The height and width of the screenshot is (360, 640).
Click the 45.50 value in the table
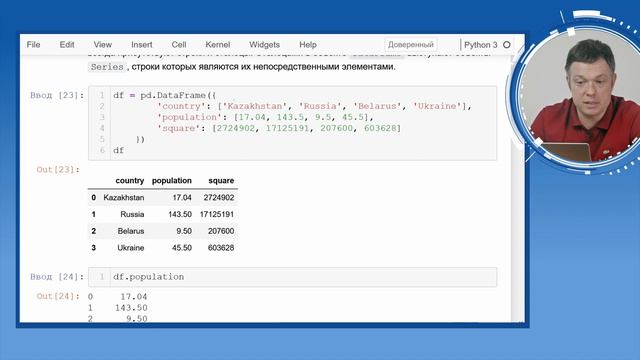182,248
